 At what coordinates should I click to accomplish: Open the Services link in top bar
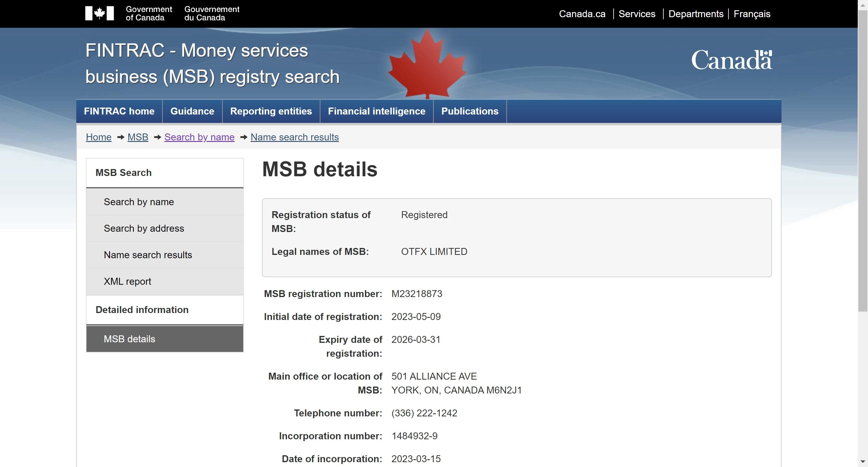[x=637, y=14]
